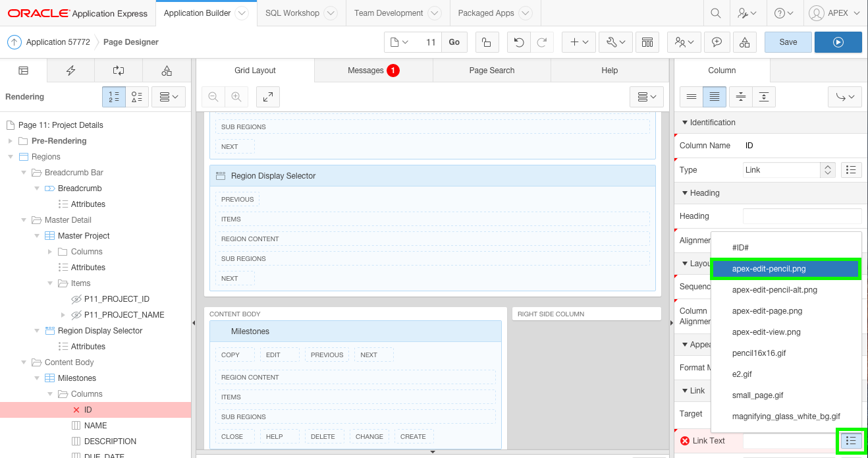Switch to the Processing tab icon
The height and width of the screenshot is (458, 868).
pos(119,71)
